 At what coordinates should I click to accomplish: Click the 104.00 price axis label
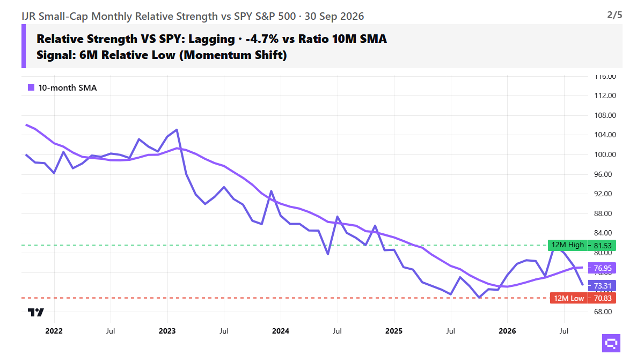point(604,135)
